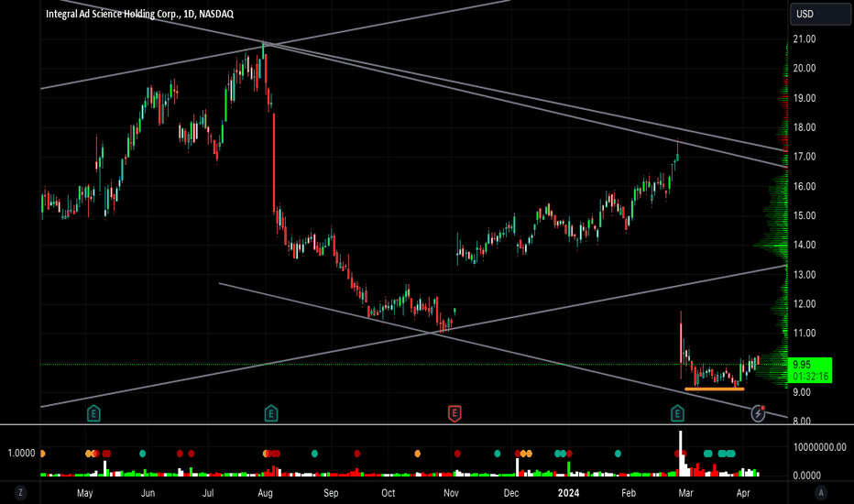Click the Oct label on time axis
This screenshot has height=504, width=854.
[x=388, y=493]
